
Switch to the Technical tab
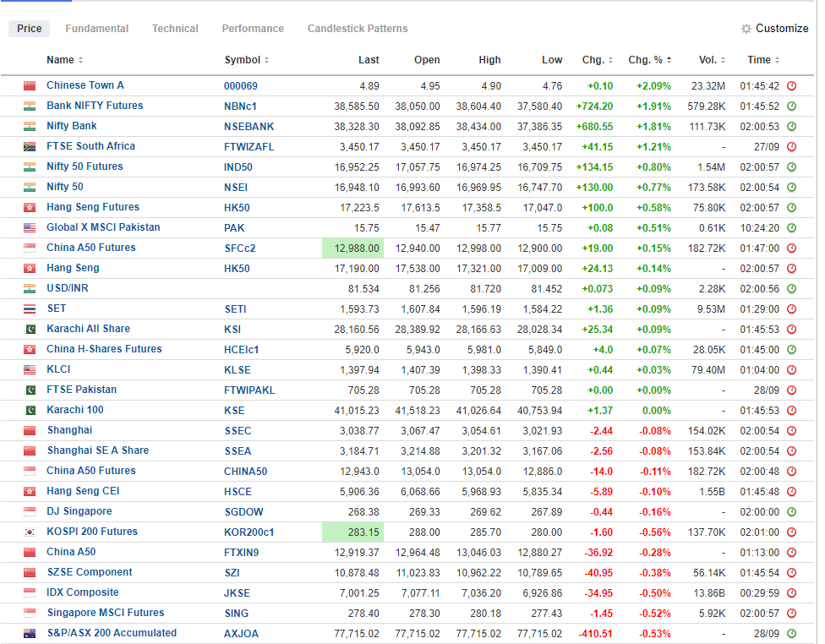pos(175,29)
